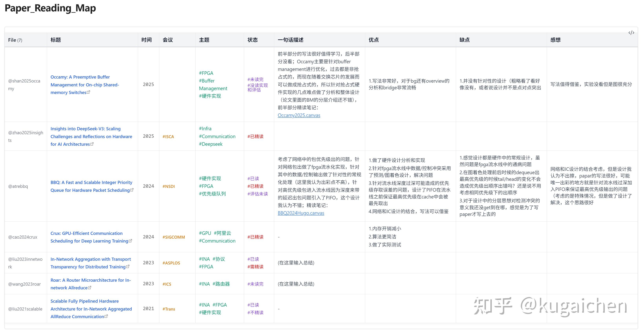Viewport: 644px width, 335px height.
Task: Click external link icon after DeepSeek-V3 paper title
Action: 92,144
